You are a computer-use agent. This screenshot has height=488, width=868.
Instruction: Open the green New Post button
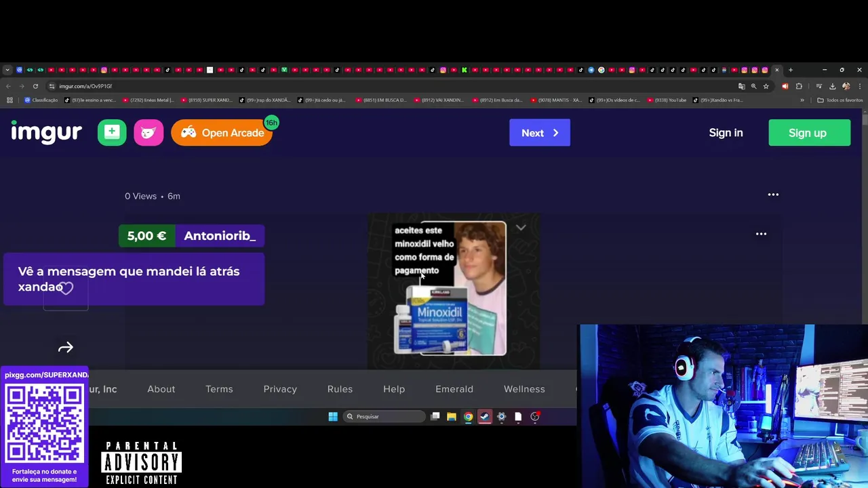coord(112,133)
